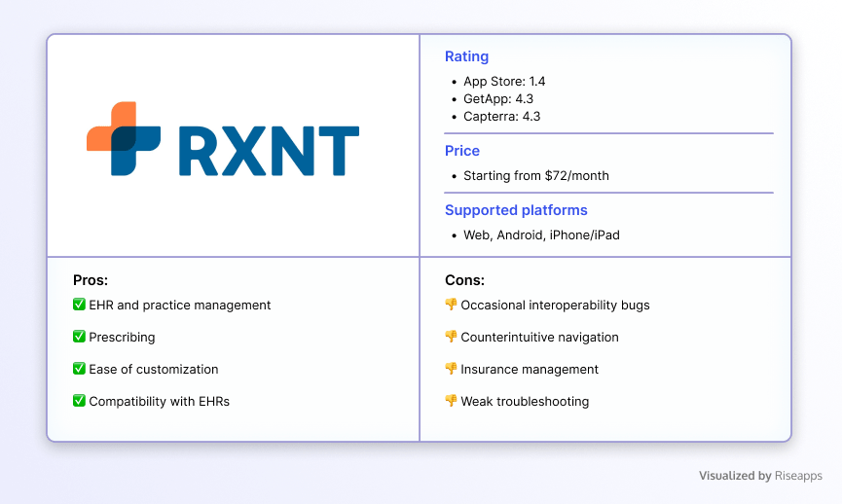Click Compatibility with EHRs text
842x504 pixels.
click(x=159, y=402)
